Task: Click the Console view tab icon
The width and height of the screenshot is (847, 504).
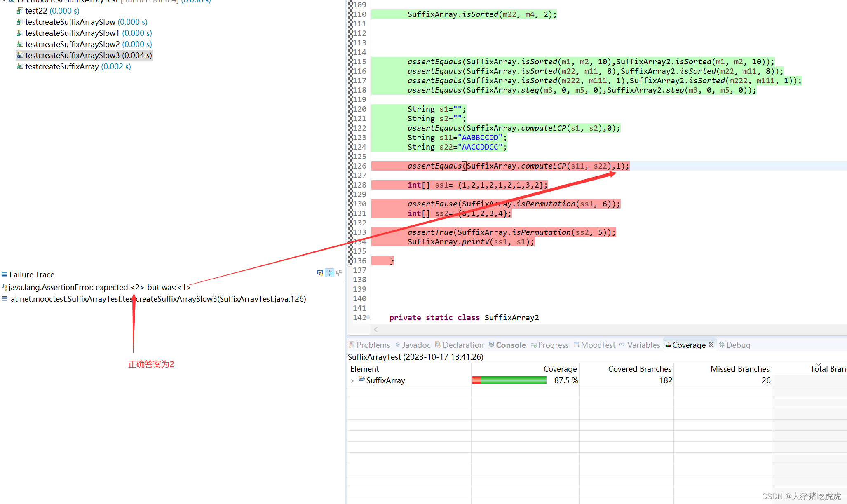Action: (491, 345)
